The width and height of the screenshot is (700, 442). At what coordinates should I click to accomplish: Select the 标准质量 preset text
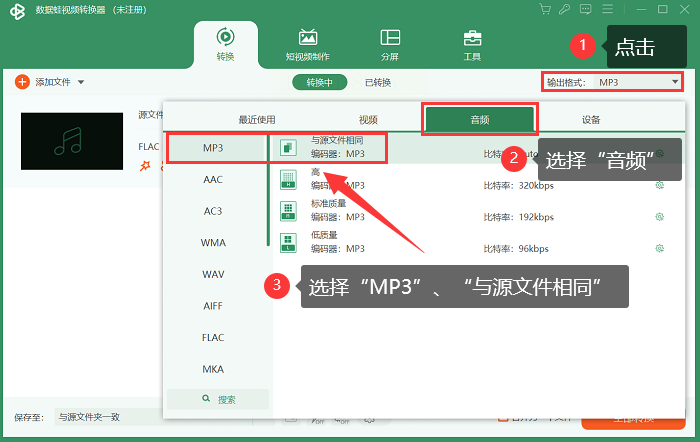329,204
